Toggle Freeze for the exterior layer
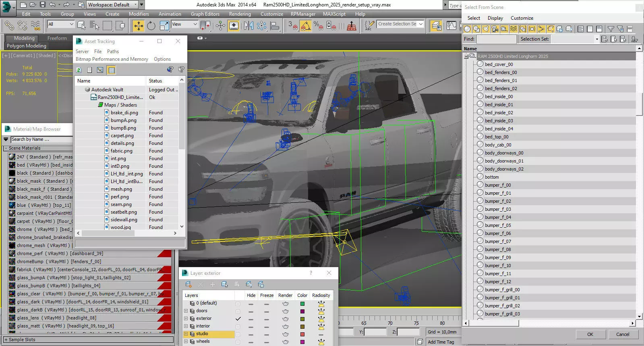Viewport: 644px width, 346px height. point(266,319)
